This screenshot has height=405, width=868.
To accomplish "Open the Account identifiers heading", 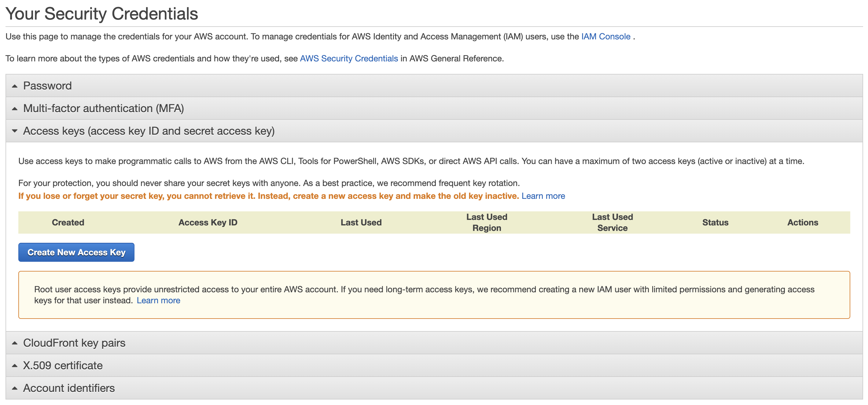I will coord(69,388).
